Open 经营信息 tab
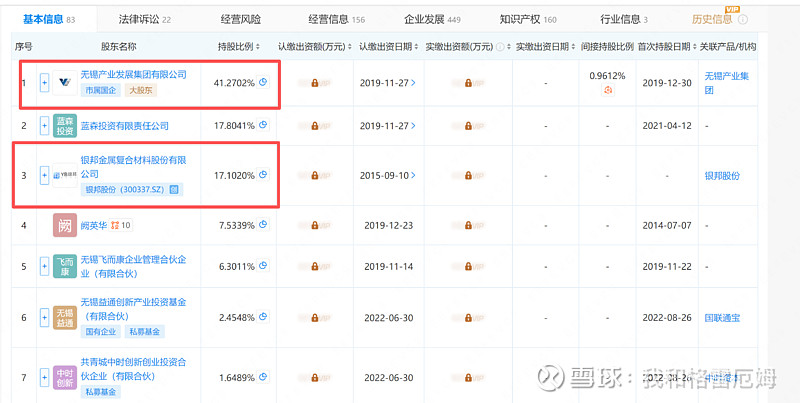This screenshot has width=800, height=403. pyautogui.click(x=337, y=19)
